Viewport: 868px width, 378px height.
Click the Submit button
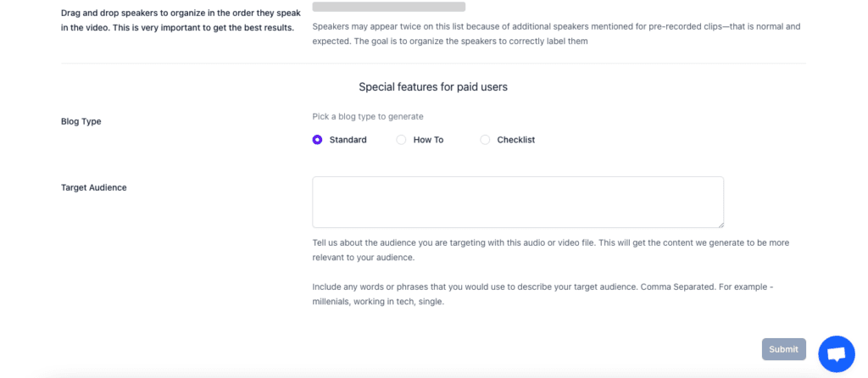[783, 349]
